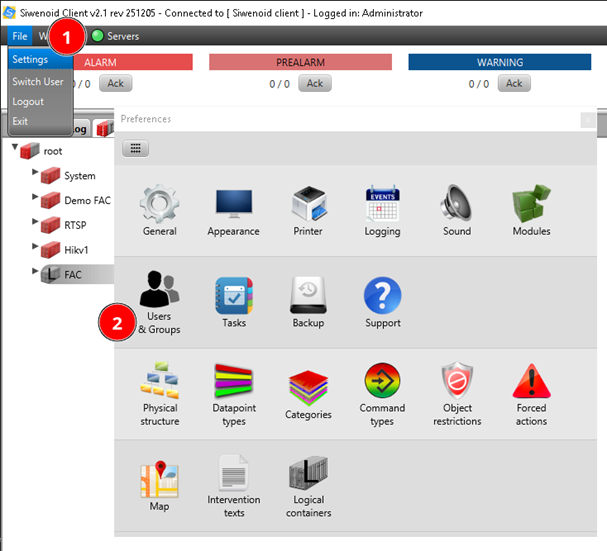
Task: Click the grid view button in Preferences
Action: pyautogui.click(x=135, y=148)
